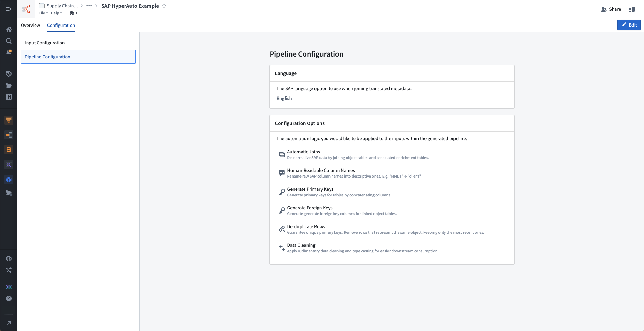Image resolution: width=644 pixels, height=331 pixels.
Task: Go to Home in left sidebar
Action: 9,29
